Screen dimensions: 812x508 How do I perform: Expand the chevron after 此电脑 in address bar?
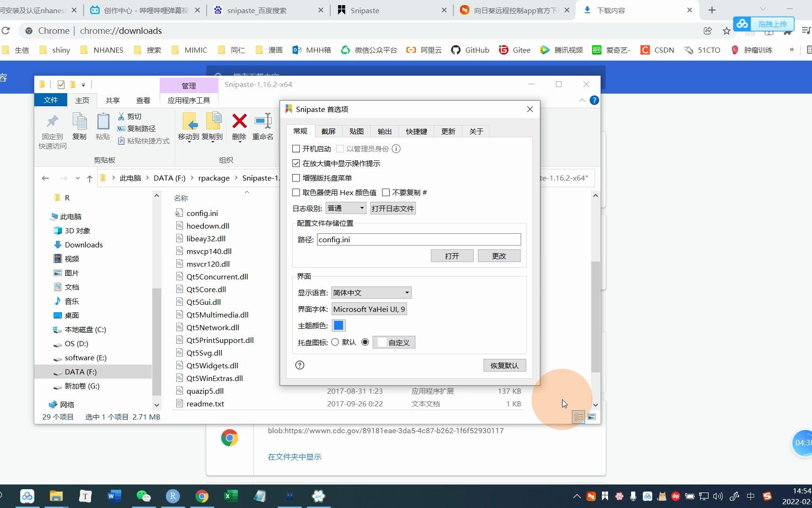(x=147, y=178)
